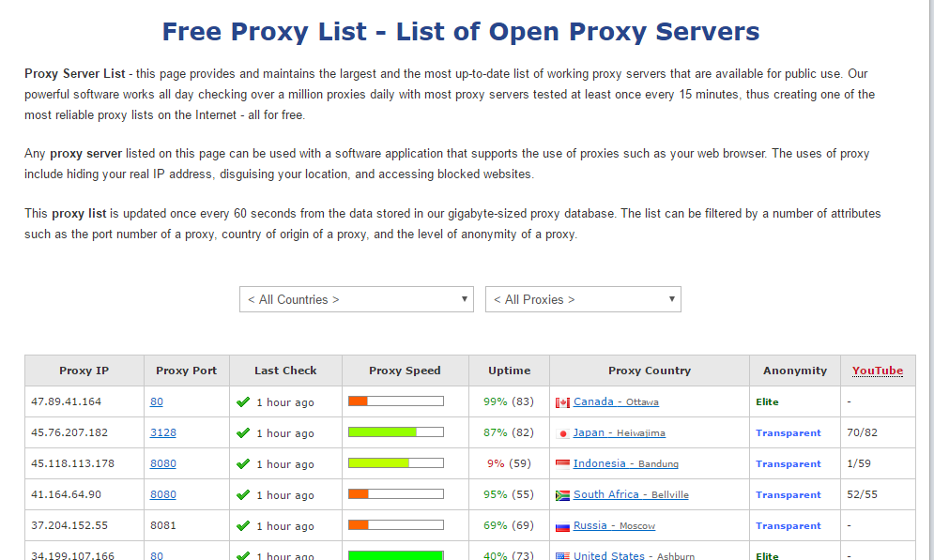The width and height of the screenshot is (934, 560).
Task: Click uptime 87% (82) cell
Action: (x=509, y=432)
